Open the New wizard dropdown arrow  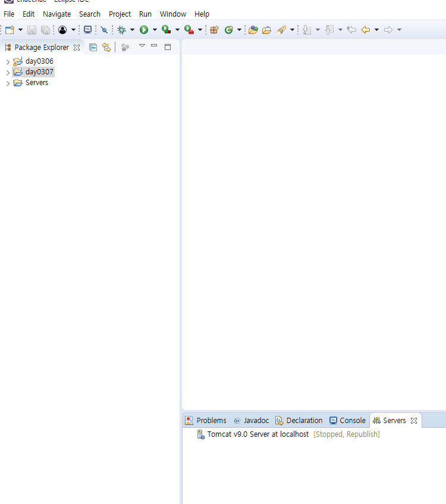coord(20,30)
